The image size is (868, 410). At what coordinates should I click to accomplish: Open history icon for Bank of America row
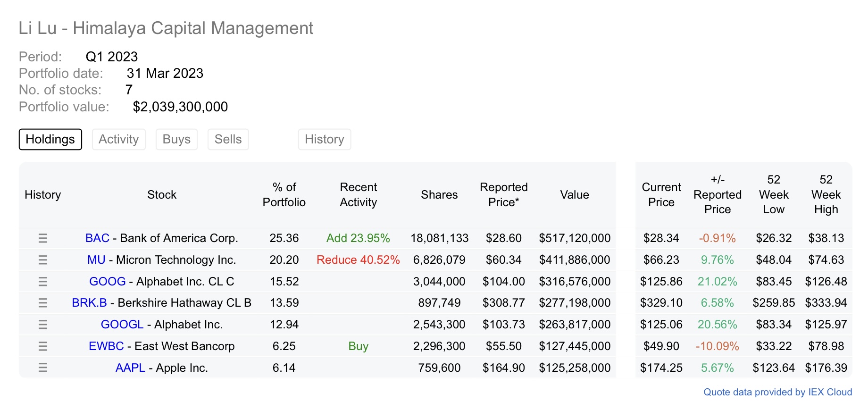[x=43, y=238]
